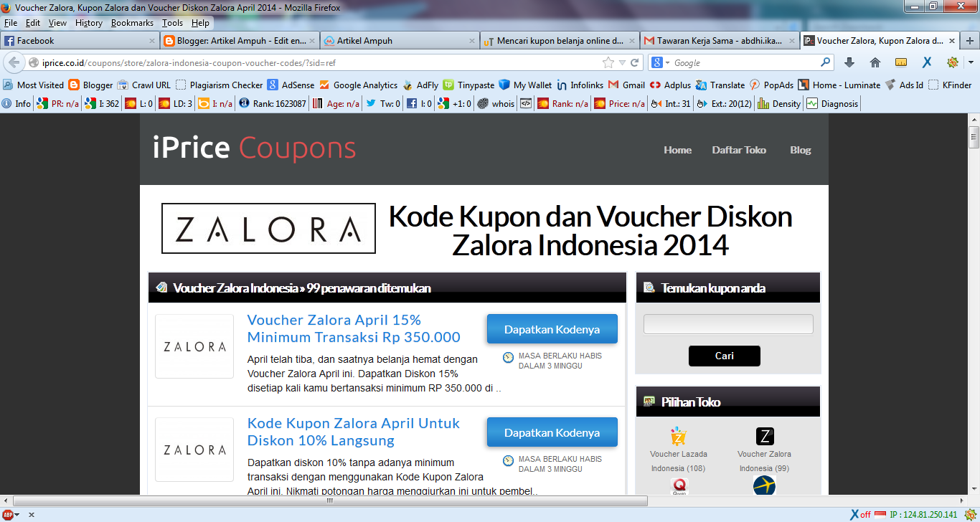This screenshot has height=522, width=980.
Task: Open the blue X toolbar extension icon
Action: click(927, 62)
